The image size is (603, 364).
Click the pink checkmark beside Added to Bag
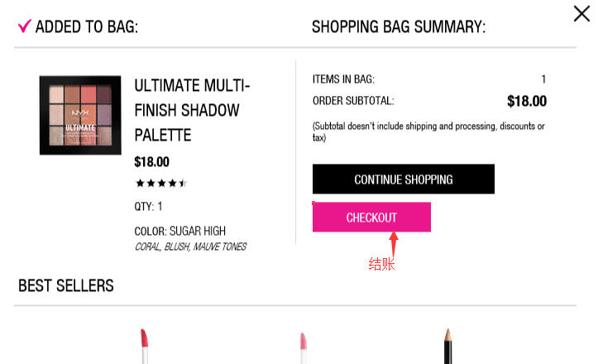point(24,26)
